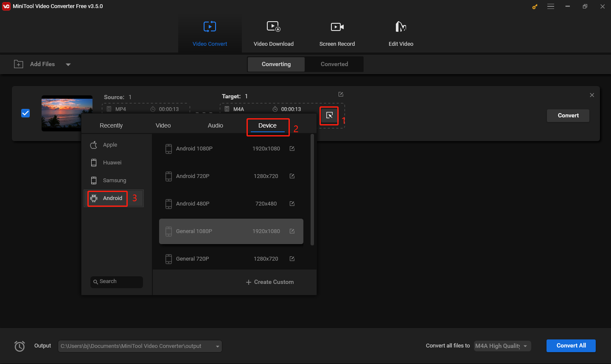The width and height of the screenshot is (611, 364).
Task: Select the Recently tab in format panel
Action: [x=111, y=125]
